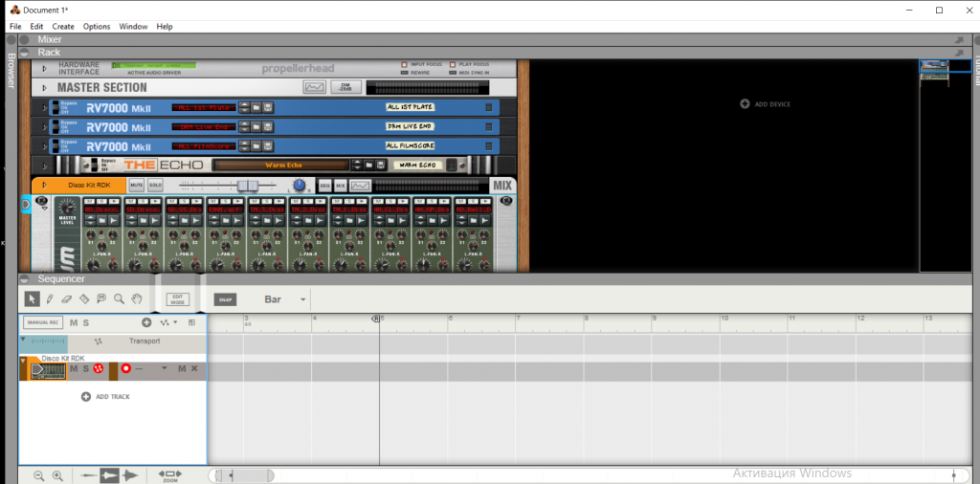Expand the Hardware Interface device
The height and width of the screenshot is (484, 980).
[44, 68]
